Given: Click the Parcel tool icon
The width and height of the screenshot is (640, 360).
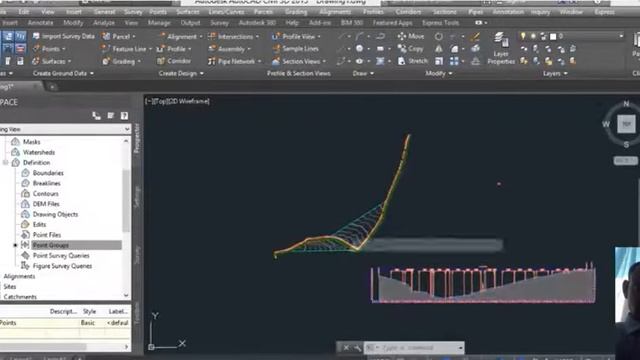Looking at the screenshot, I should (106, 36).
